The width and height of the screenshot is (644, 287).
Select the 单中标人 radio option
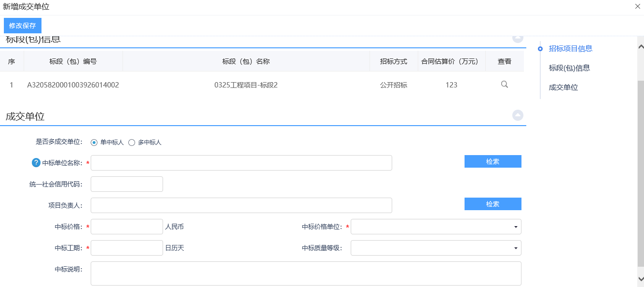(94, 143)
